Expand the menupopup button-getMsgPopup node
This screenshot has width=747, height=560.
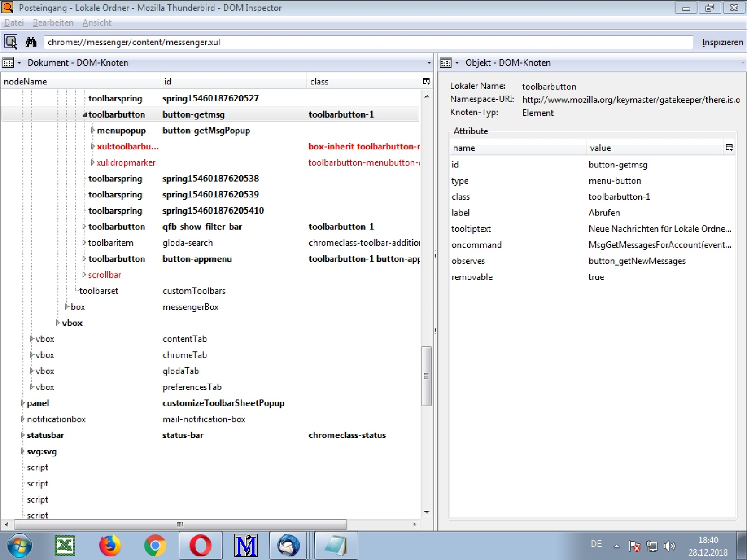tap(93, 130)
